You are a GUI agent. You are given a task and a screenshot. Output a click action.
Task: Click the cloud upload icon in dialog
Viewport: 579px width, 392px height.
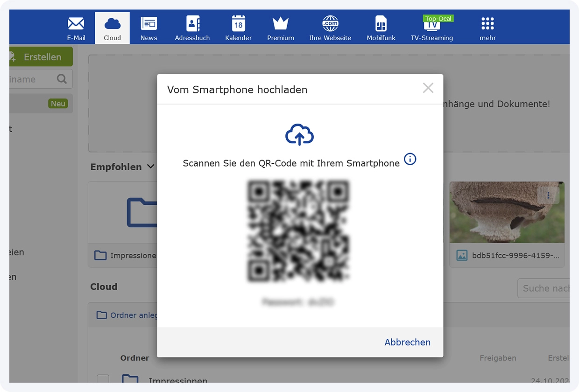tap(300, 134)
